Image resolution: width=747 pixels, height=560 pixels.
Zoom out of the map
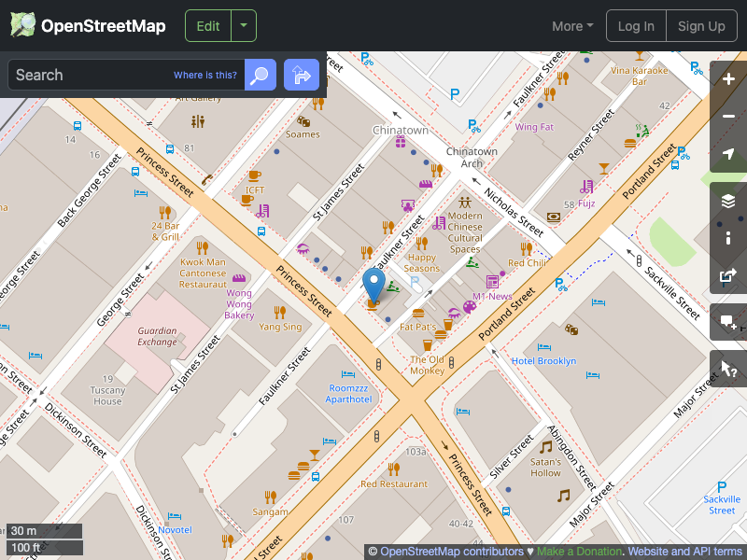[727, 116]
